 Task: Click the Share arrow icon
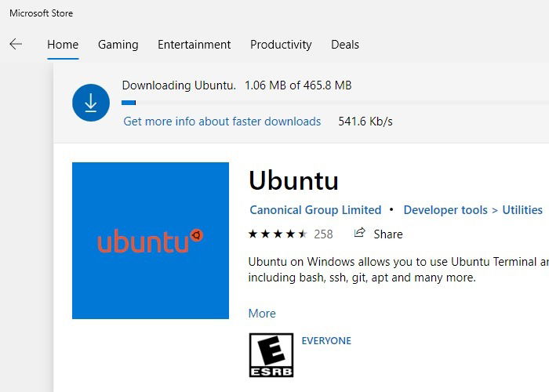[x=359, y=233]
